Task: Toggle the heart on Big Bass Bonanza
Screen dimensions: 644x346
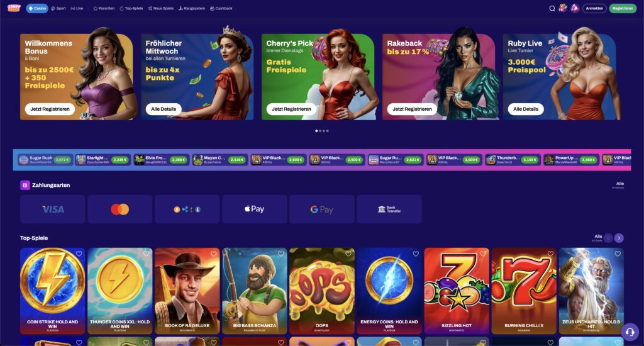Action: click(x=281, y=254)
